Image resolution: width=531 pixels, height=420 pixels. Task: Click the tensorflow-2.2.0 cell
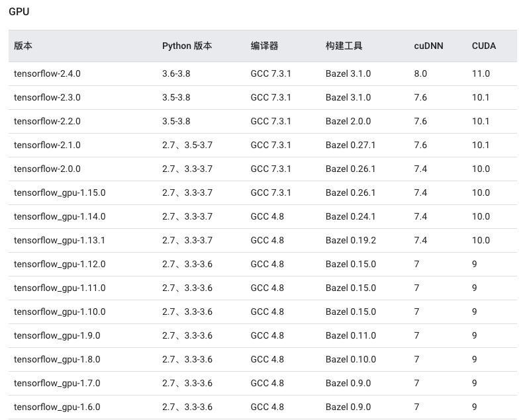pyautogui.click(x=47, y=121)
